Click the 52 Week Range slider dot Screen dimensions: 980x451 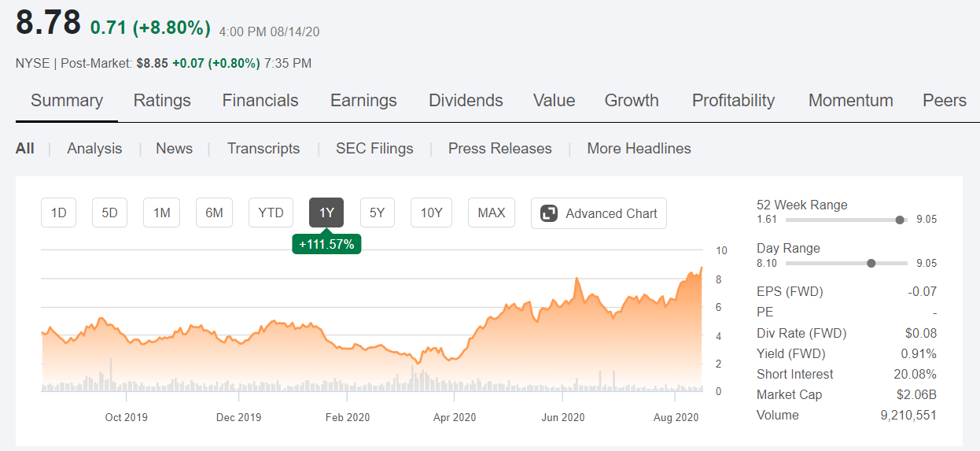point(900,220)
